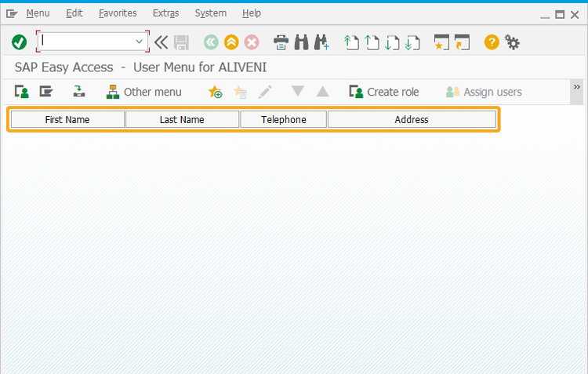Go to Next Page icon
The height and width of the screenshot is (374, 588).
point(392,42)
